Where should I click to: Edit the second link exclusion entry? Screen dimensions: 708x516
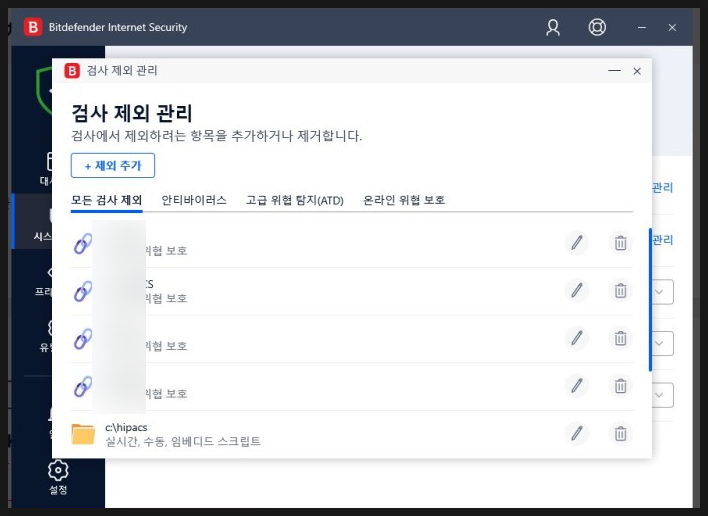(x=577, y=290)
